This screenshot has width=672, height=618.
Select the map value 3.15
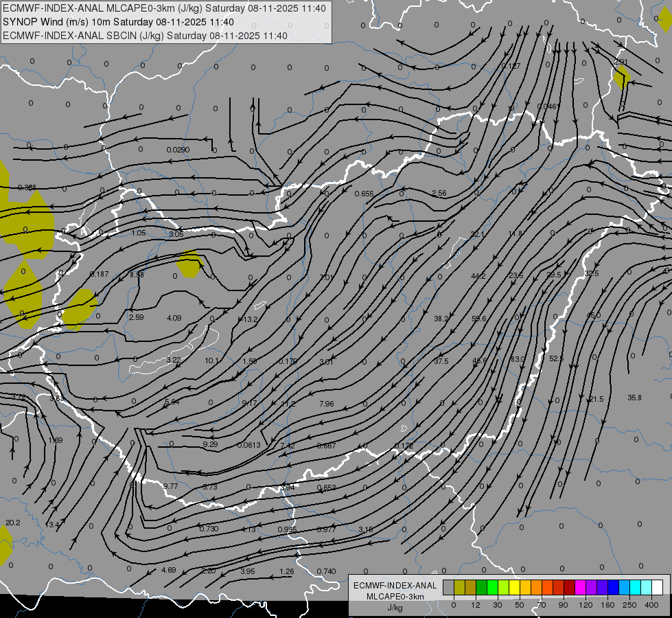point(366,529)
